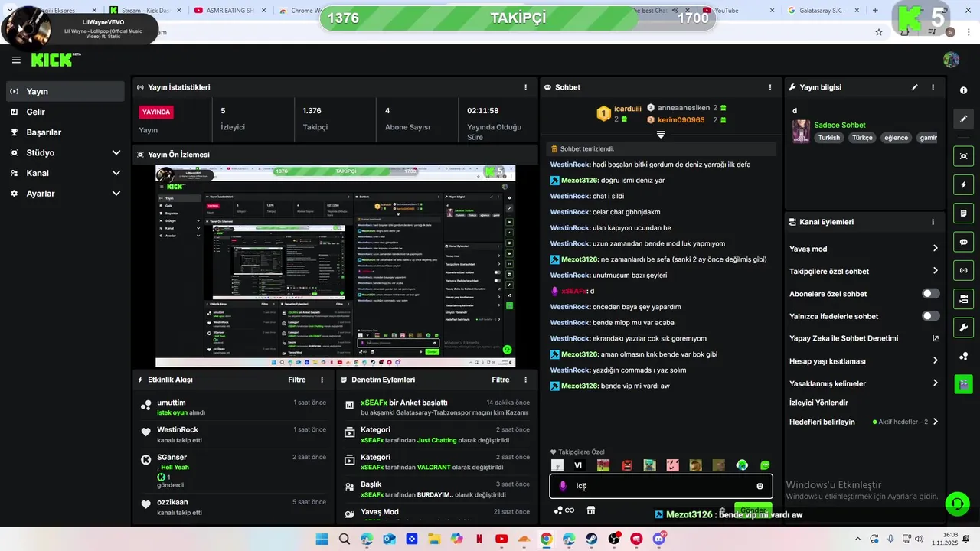Viewport: 980px width, 551px height.
Task: Open the Gelir page in the sidebar
Action: (x=65, y=112)
